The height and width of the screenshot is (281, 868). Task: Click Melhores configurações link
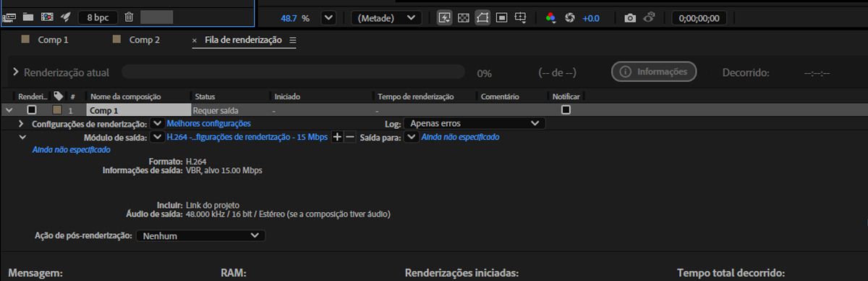(209, 124)
